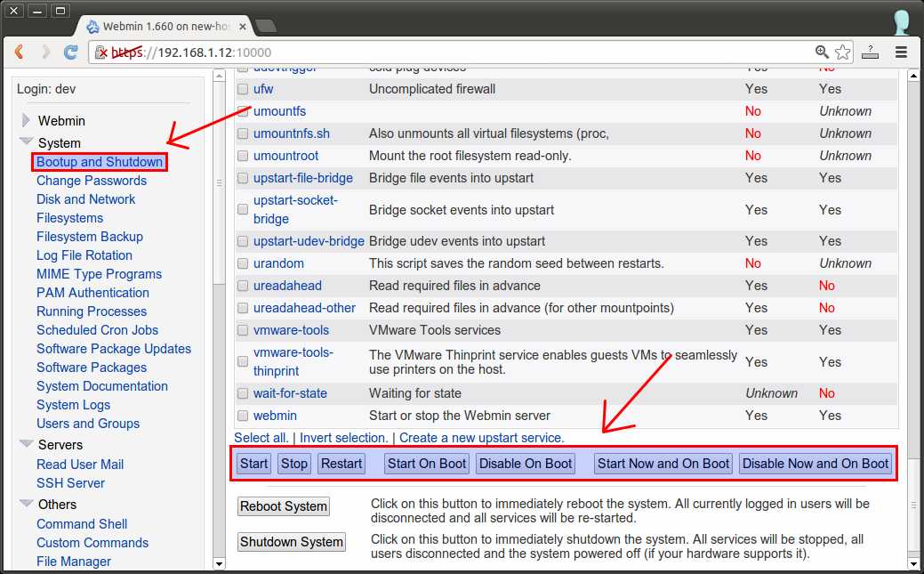Tick the wait-for-state checkbox

[243, 393]
